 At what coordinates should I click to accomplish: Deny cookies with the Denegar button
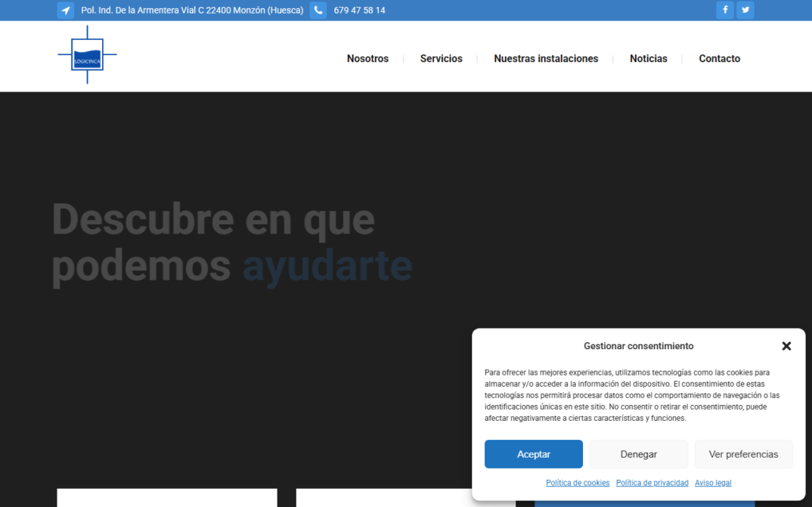coord(639,454)
